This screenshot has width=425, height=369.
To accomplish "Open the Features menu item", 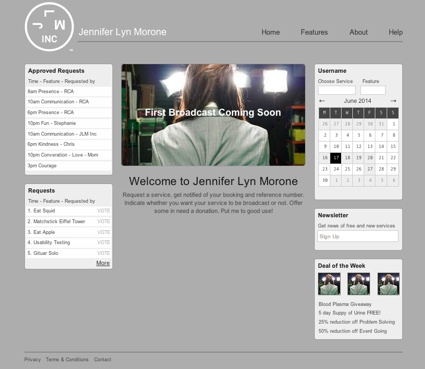I will [314, 32].
